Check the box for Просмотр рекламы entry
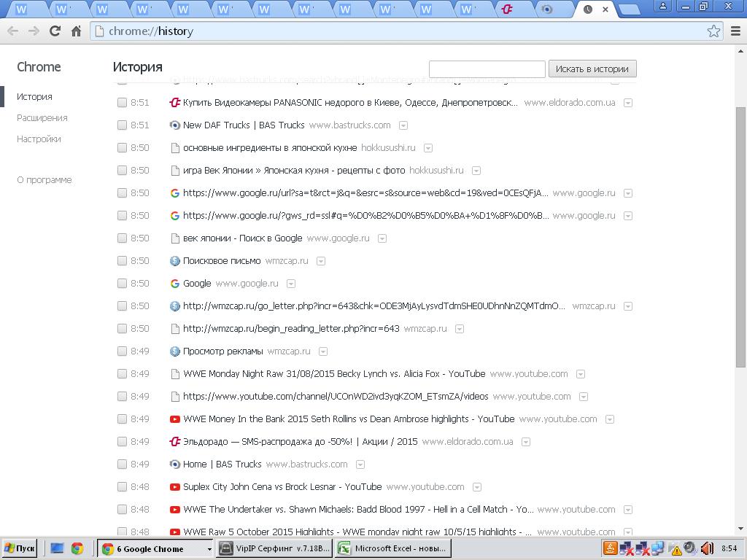The height and width of the screenshot is (560, 747). [122, 351]
